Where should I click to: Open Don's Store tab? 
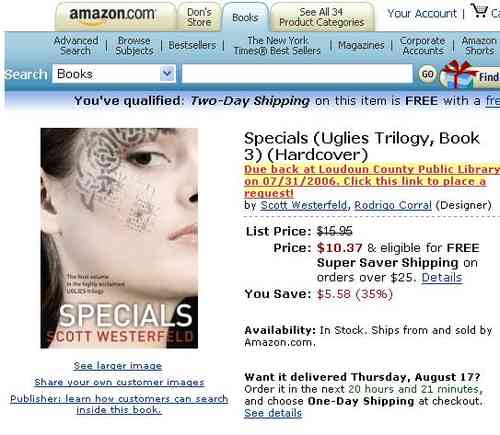point(199,17)
